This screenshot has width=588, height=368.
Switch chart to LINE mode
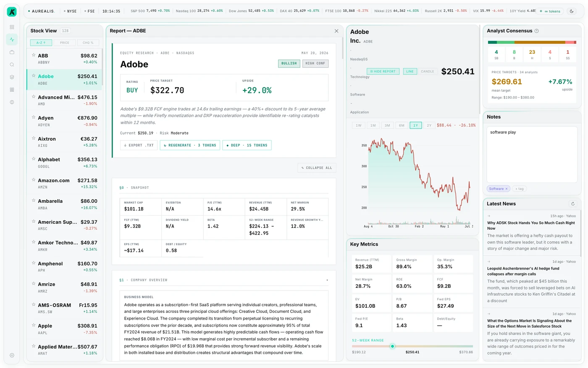(410, 71)
